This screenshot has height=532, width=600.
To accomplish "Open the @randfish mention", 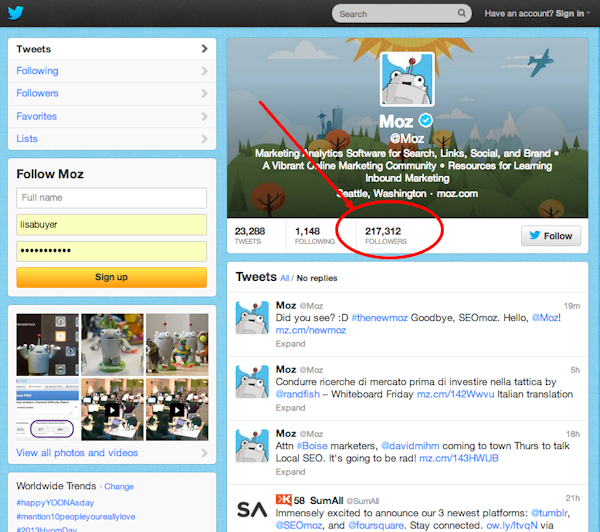I will (x=298, y=394).
